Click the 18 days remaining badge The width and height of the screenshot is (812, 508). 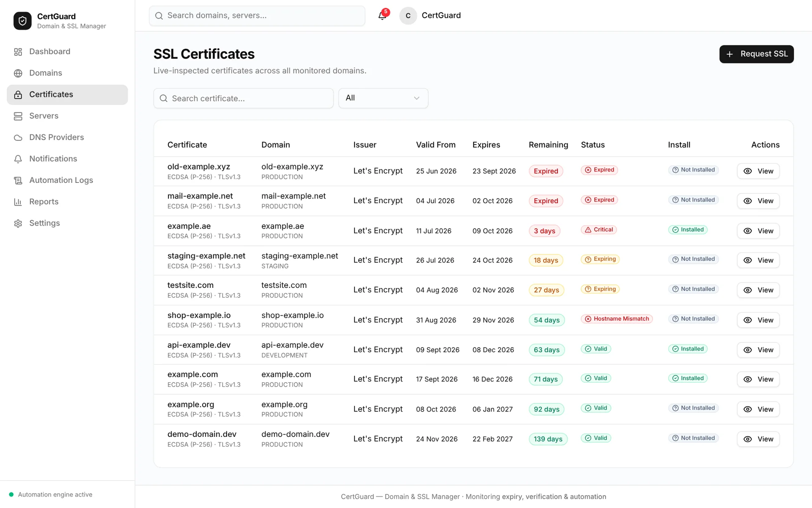[x=546, y=260]
